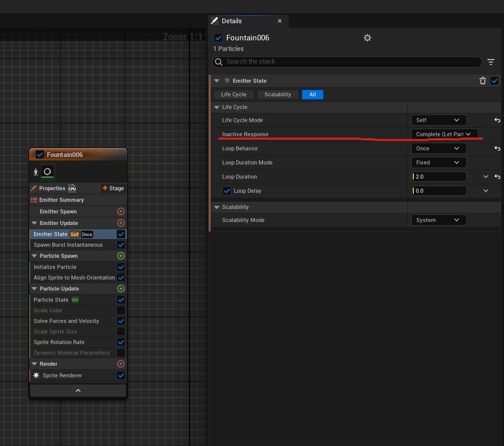Screen dimensions: 504x446
Task: Add a module to Emitter Spawn
Action: [120, 211]
